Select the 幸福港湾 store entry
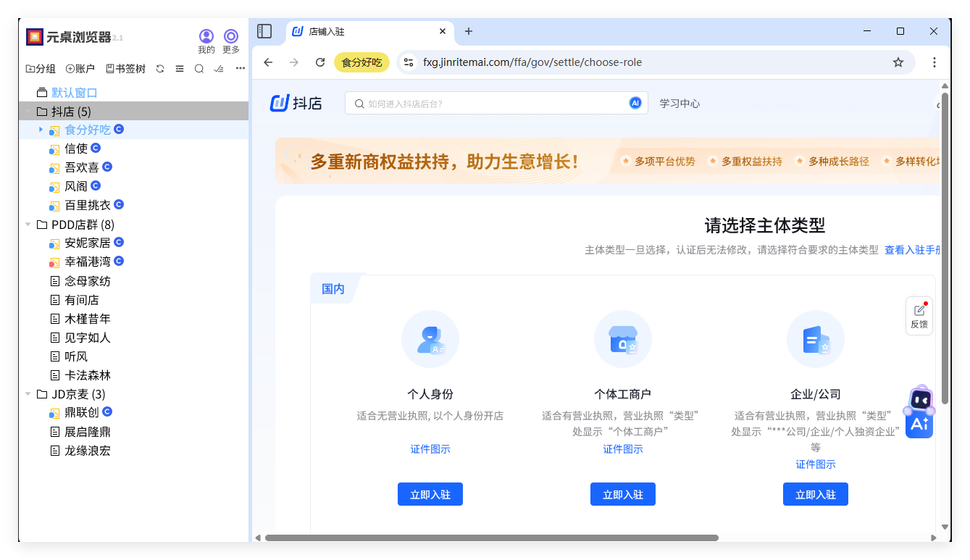Screen dimensions: 970x560 [x=88, y=262]
